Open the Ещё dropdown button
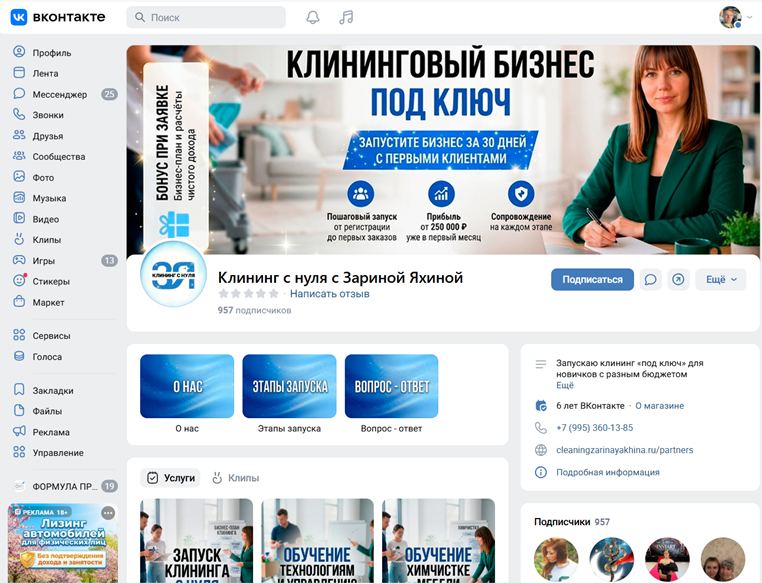The width and height of the screenshot is (762, 584). click(721, 280)
